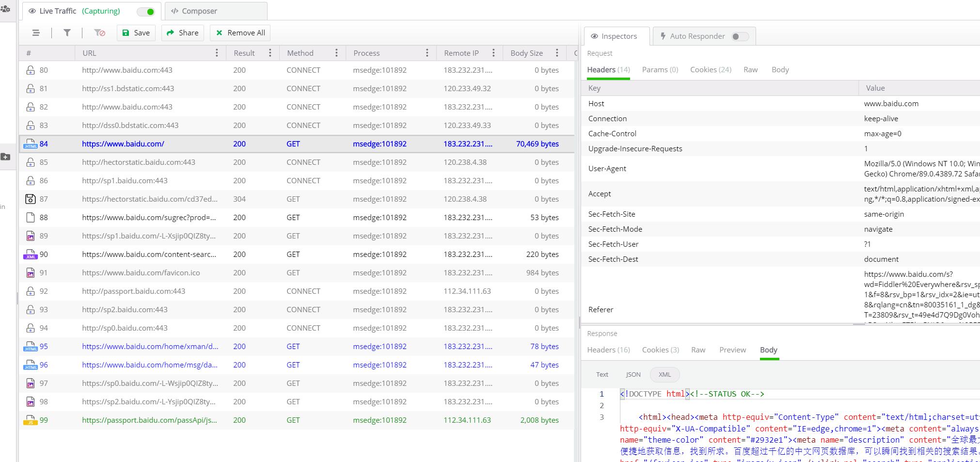The height and width of the screenshot is (462, 980).
Task: Open the Process column options menu
Action: tap(427, 53)
